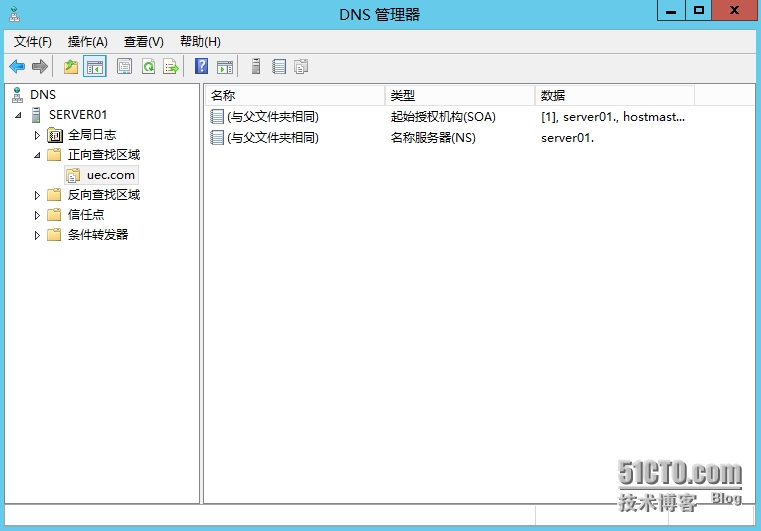The image size is (761, 531).
Task: Go up one level with folder icon
Action: click(x=71, y=66)
